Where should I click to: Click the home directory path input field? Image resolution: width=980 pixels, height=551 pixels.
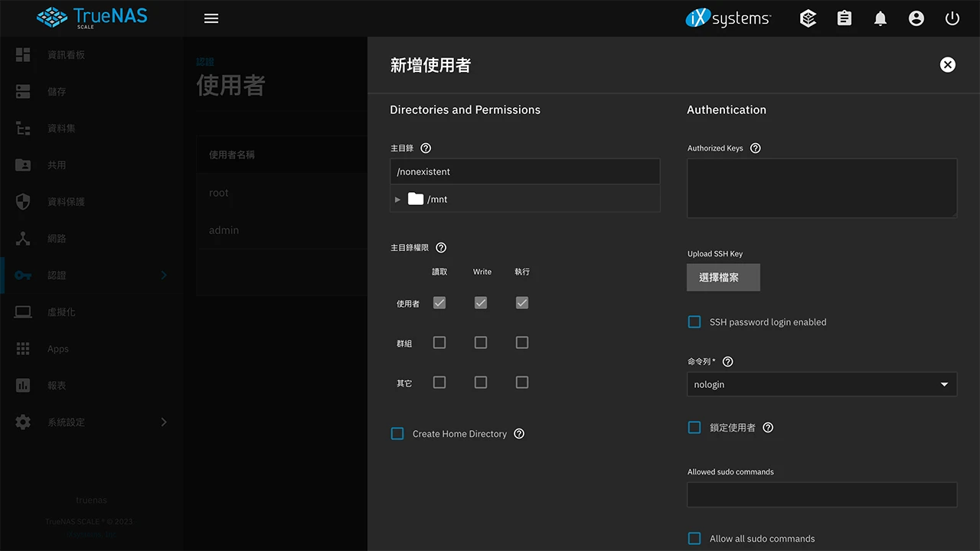524,171
